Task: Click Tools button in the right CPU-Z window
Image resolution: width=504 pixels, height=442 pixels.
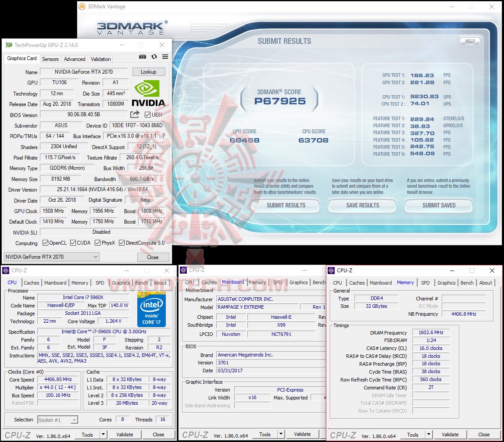Action: [x=413, y=435]
